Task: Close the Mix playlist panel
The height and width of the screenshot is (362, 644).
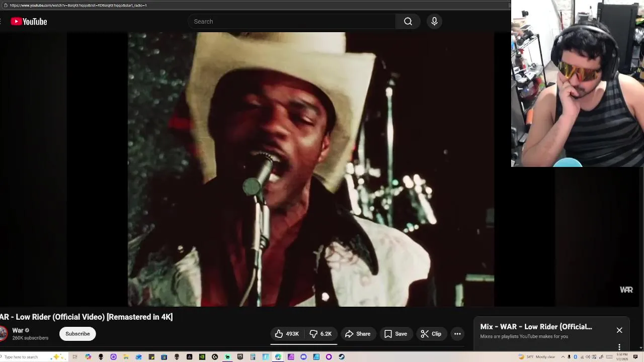Action: [619, 330]
